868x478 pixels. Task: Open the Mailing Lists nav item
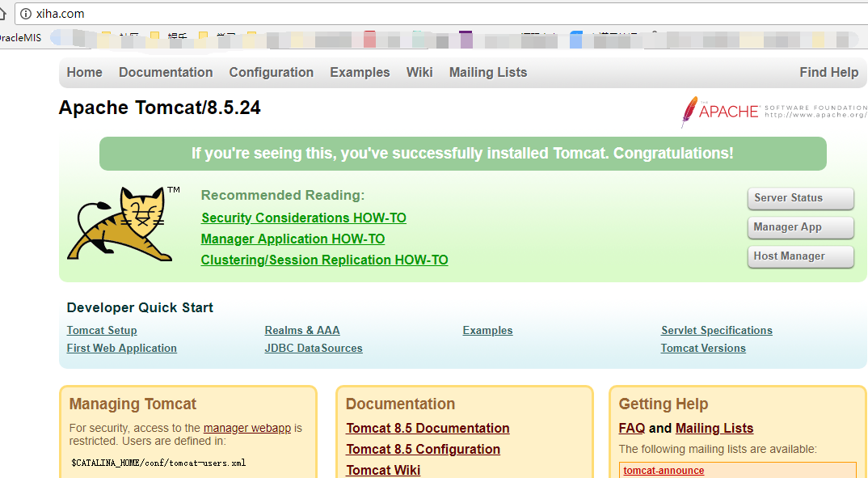pos(488,73)
